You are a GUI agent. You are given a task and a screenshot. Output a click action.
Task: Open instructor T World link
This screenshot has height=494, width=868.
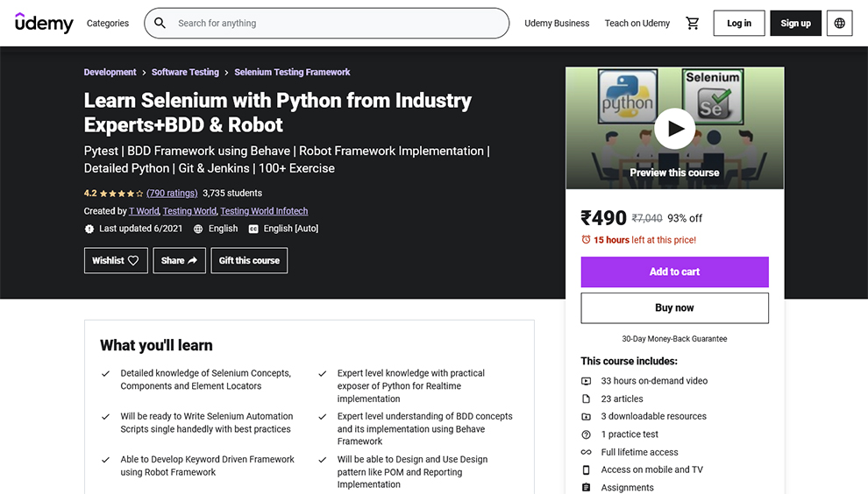pyautogui.click(x=144, y=211)
